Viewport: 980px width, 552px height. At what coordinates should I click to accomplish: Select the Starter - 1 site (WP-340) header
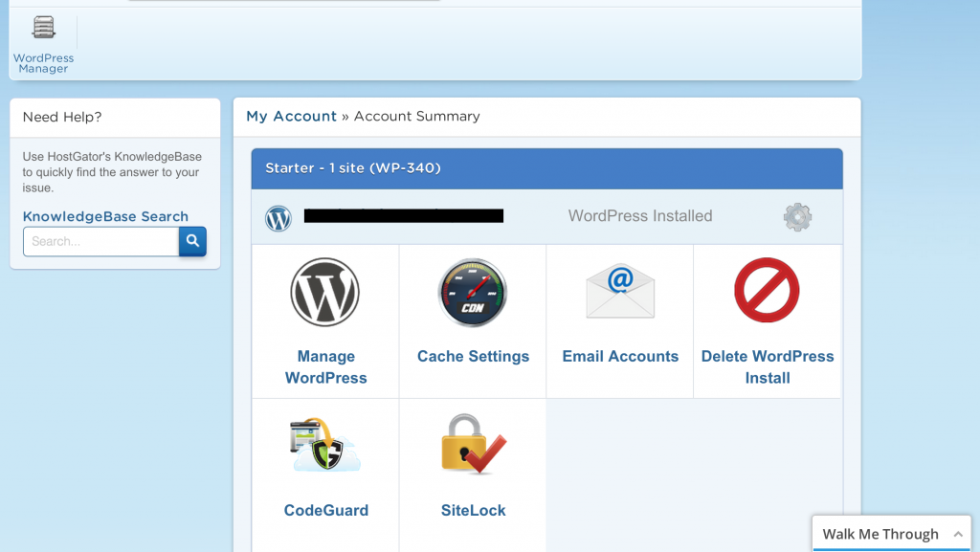point(546,168)
